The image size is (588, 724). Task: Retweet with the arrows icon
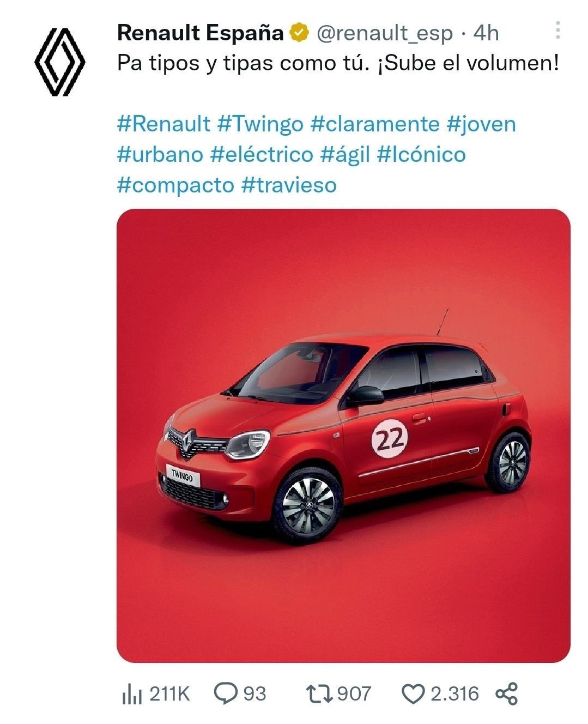tap(320, 694)
